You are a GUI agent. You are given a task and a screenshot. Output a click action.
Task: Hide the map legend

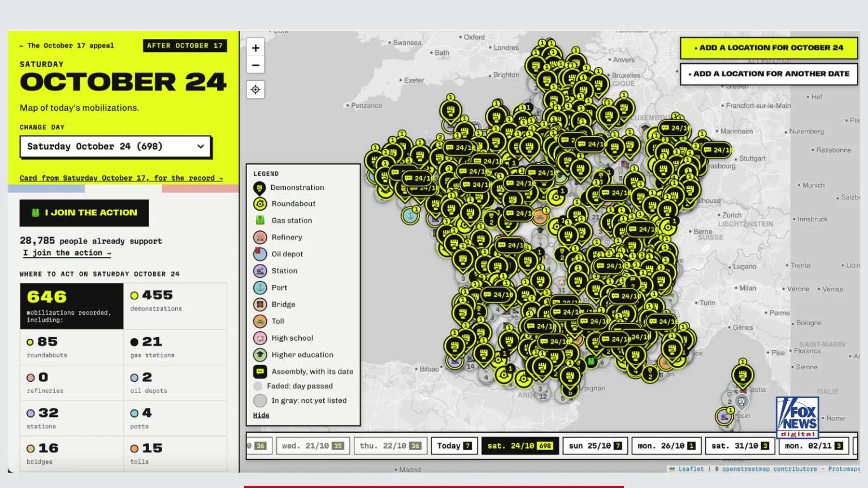point(261,415)
